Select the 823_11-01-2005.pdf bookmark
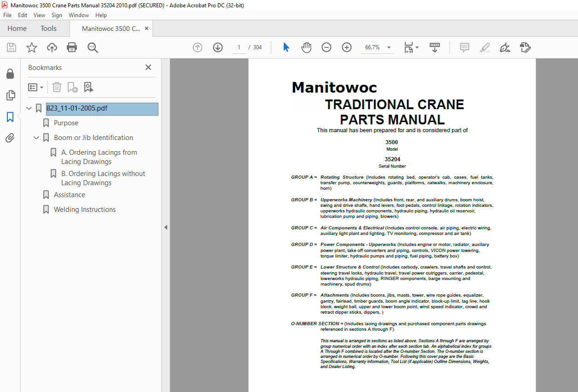This screenshot has height=392, width=578. coord(102,109)
